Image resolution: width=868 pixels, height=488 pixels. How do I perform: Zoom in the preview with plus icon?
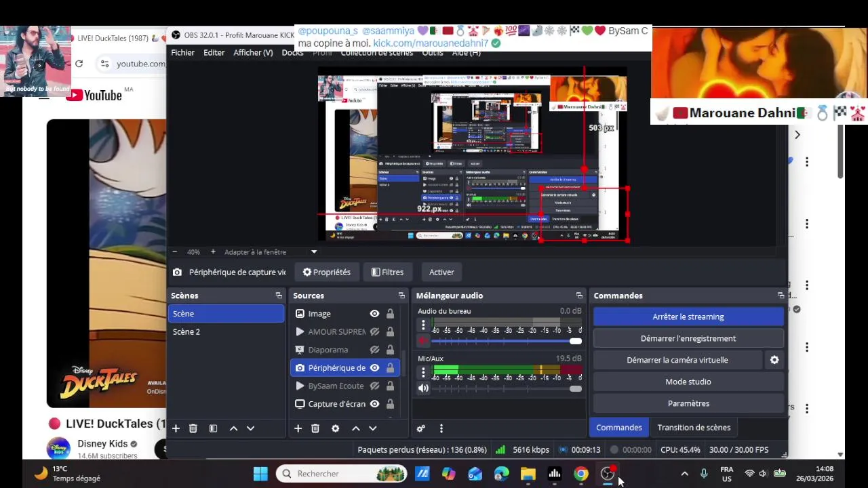213,251
